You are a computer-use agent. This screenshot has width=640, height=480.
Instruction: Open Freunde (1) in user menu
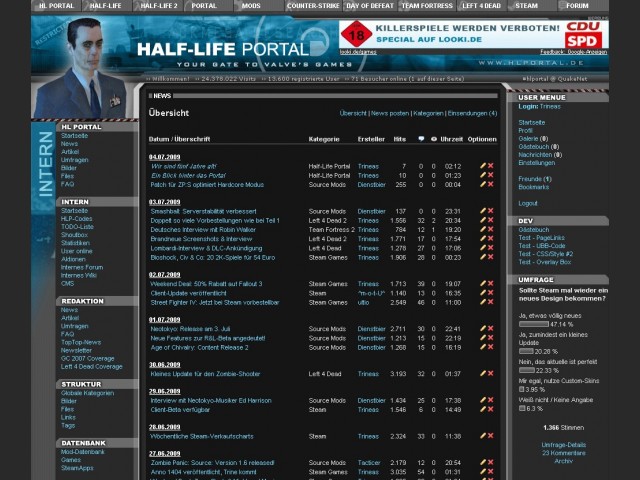click(x=535, y=179)
